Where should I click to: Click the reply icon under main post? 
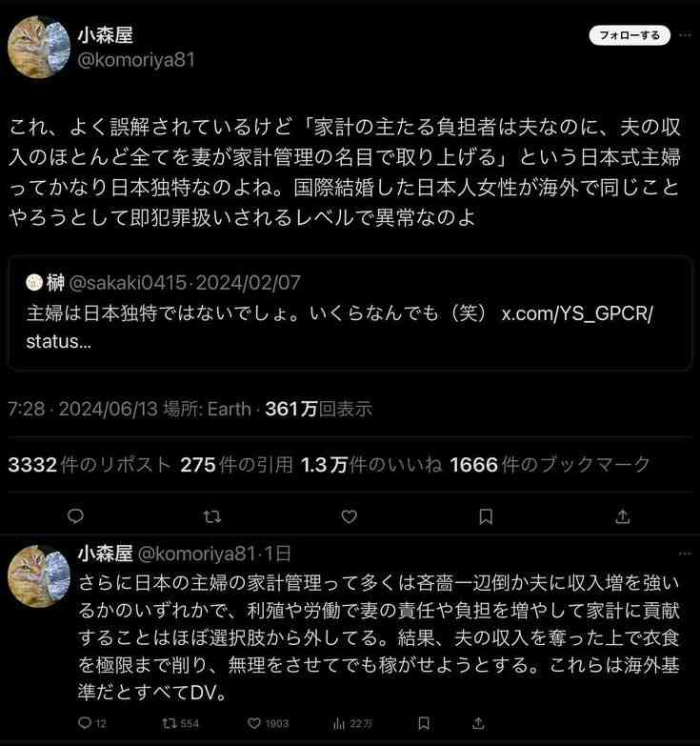coord(75,516)
